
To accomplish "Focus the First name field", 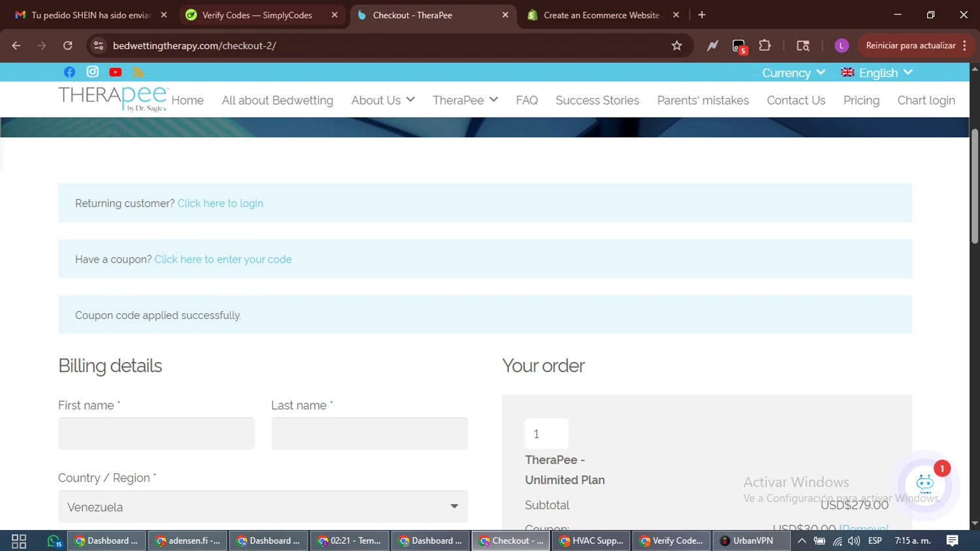I will pyautogui.click(x=156, y=433).
